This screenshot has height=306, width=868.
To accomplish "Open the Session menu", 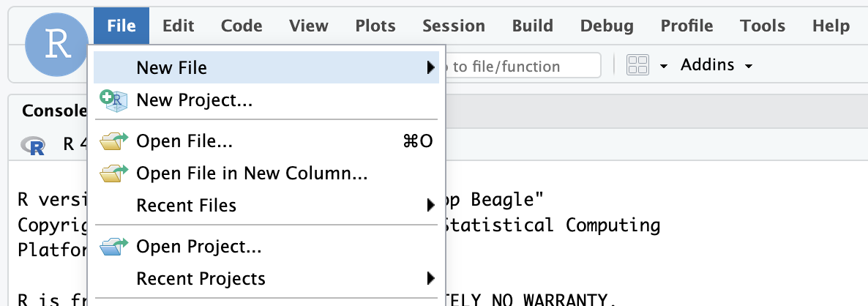I will pos(453,26).
